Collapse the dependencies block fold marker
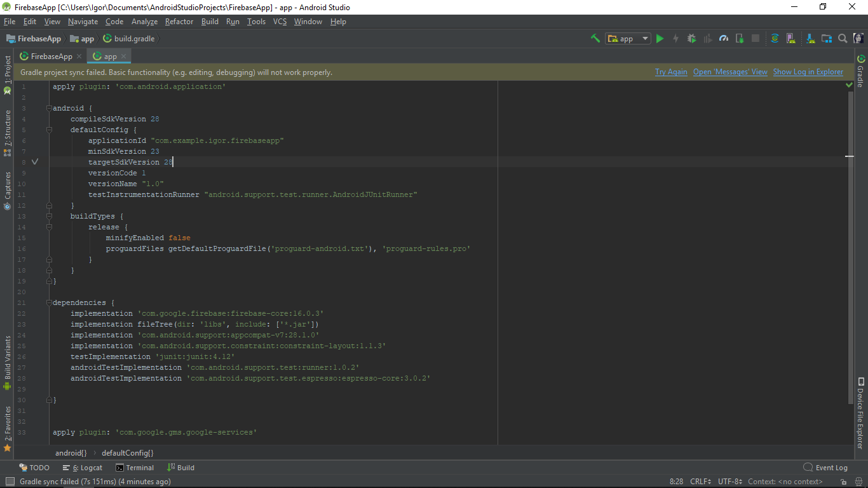This screenshot has height=488, width=868. (50, 302)
